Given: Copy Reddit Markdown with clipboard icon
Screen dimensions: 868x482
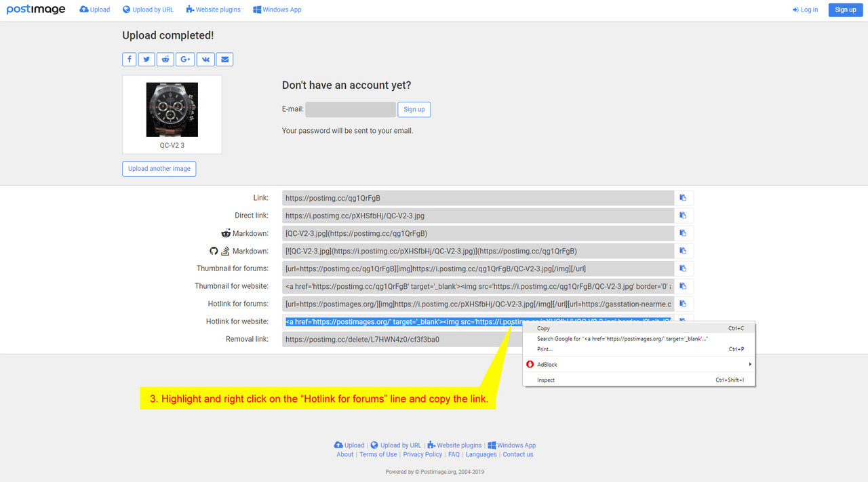Looking at the screenshot, I should 684,233.
